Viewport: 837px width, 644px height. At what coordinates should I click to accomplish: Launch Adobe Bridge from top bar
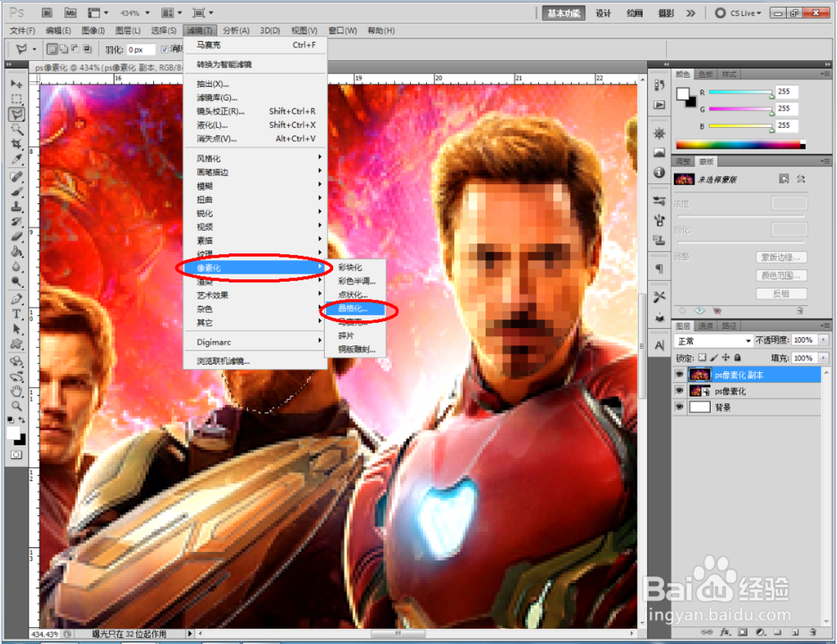pyautogui.click(x=47, y=13)
